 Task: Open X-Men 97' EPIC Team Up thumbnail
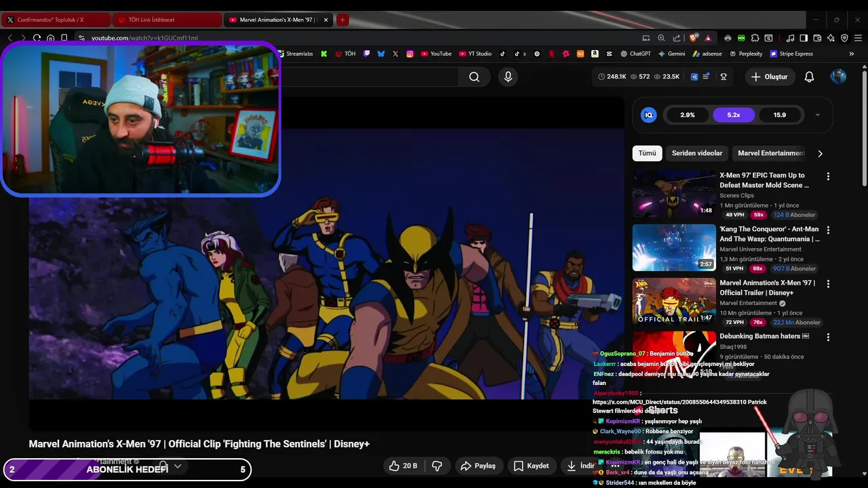tap(674, 194)
